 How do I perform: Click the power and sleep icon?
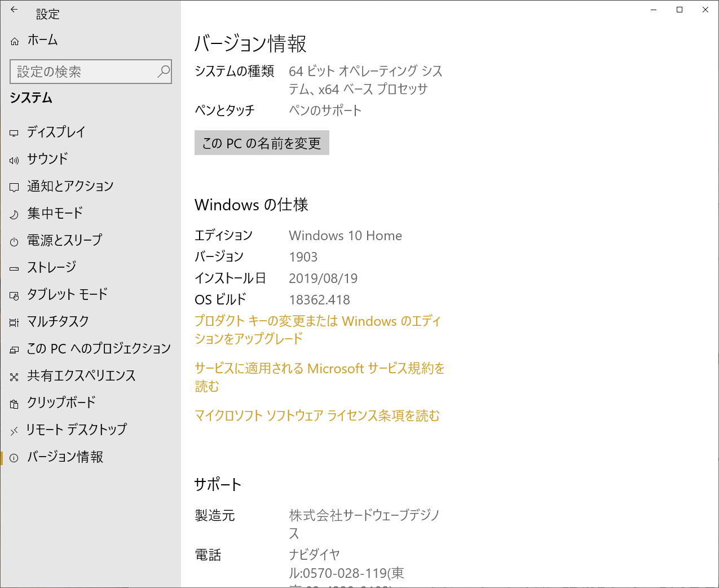(14, 241)
